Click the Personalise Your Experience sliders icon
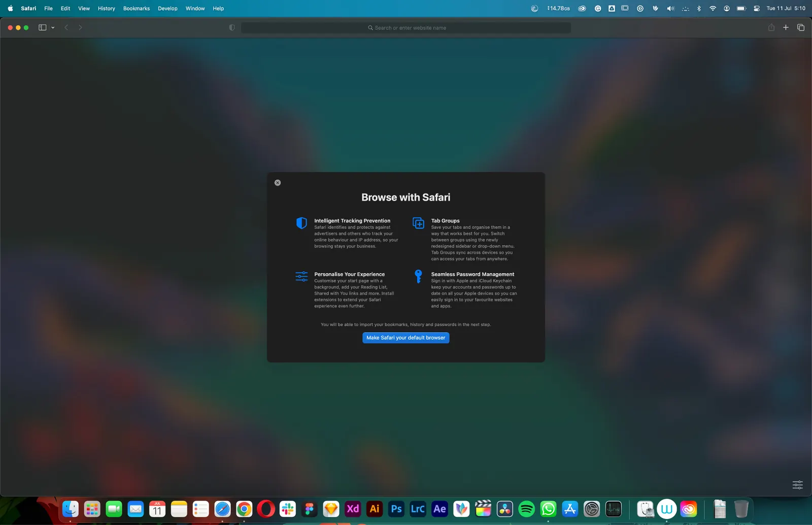The width and height of the screenshot is (812, 525). (301, 276)
